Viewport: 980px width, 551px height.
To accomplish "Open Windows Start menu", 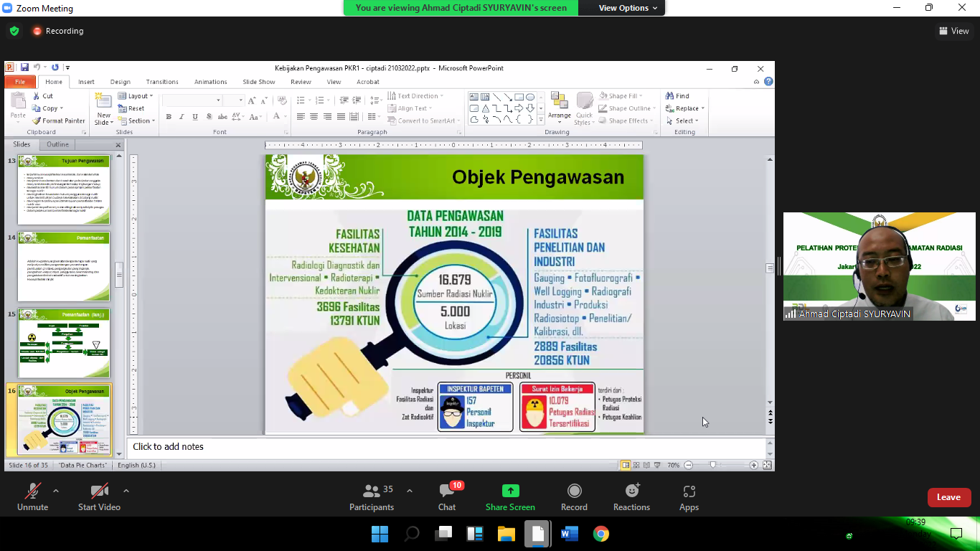I will [x=380, y=534].
